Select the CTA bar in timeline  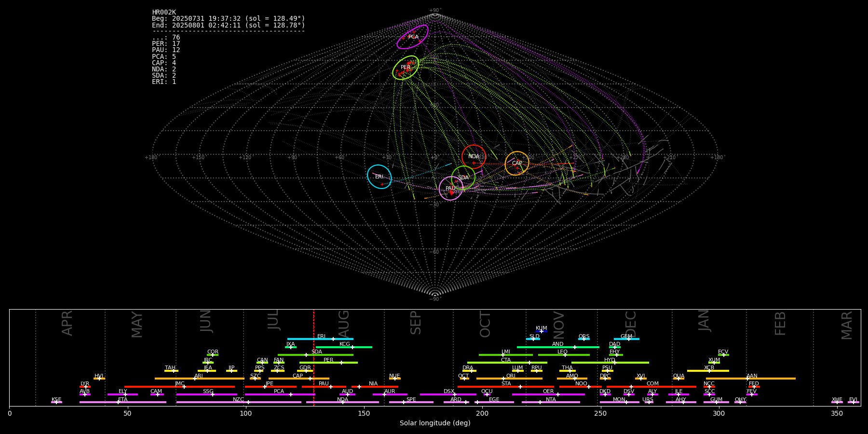(507, 363)
